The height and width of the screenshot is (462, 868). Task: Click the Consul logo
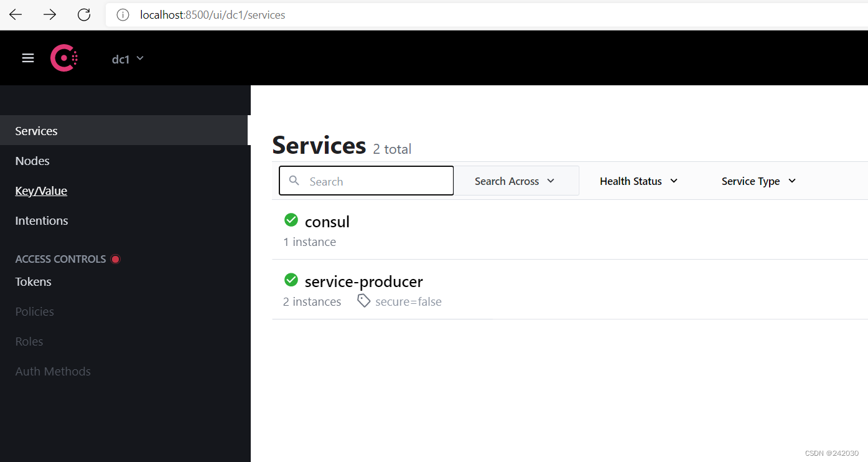click(63, 58)
